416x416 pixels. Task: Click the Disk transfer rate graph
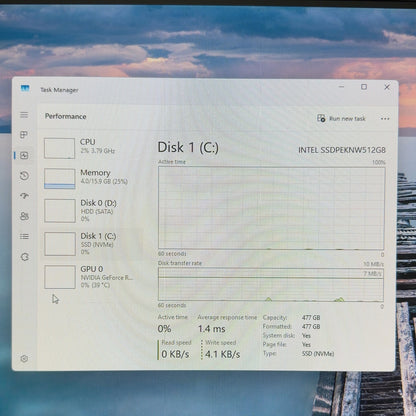(271, 285)
